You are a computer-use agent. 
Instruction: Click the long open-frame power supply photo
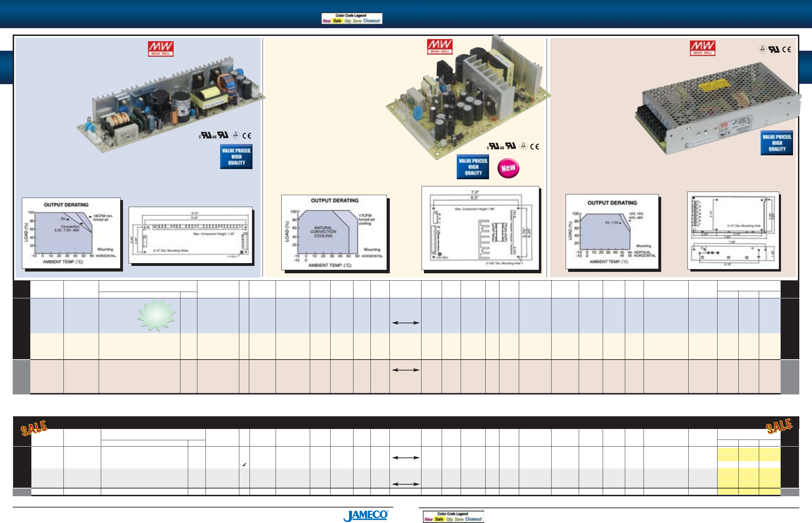[171, 105]
